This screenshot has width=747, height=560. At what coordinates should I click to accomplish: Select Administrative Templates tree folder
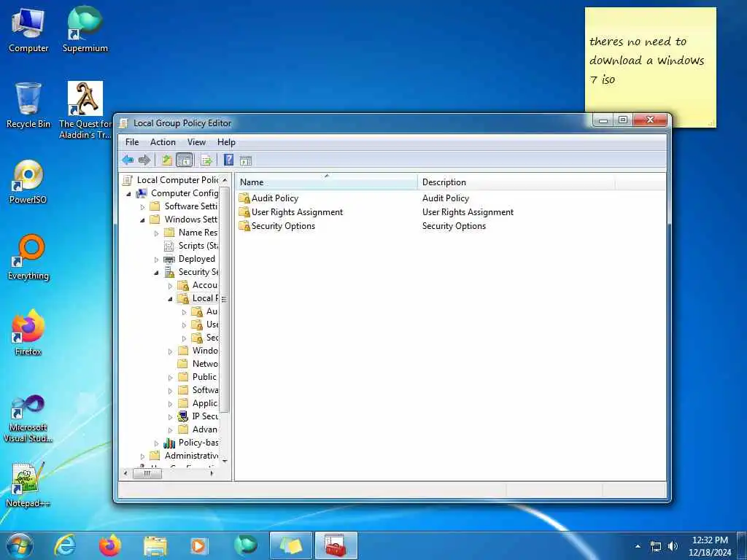185,456
